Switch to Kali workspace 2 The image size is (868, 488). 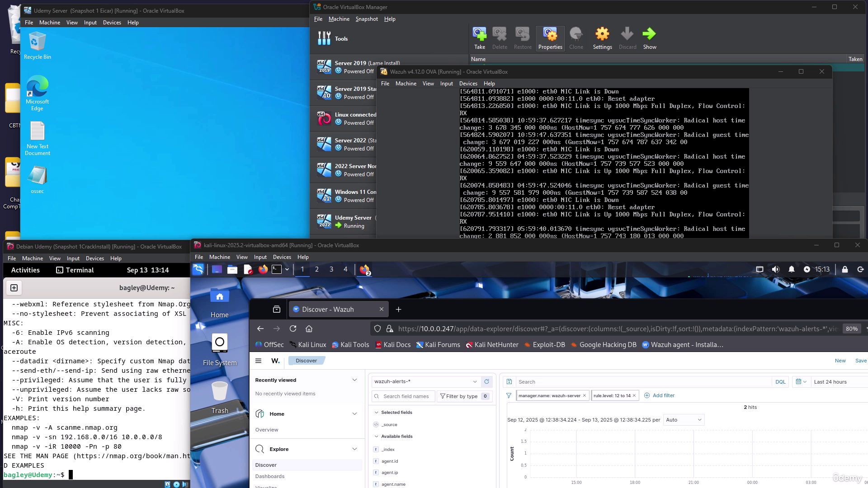(x=316, y=269)
